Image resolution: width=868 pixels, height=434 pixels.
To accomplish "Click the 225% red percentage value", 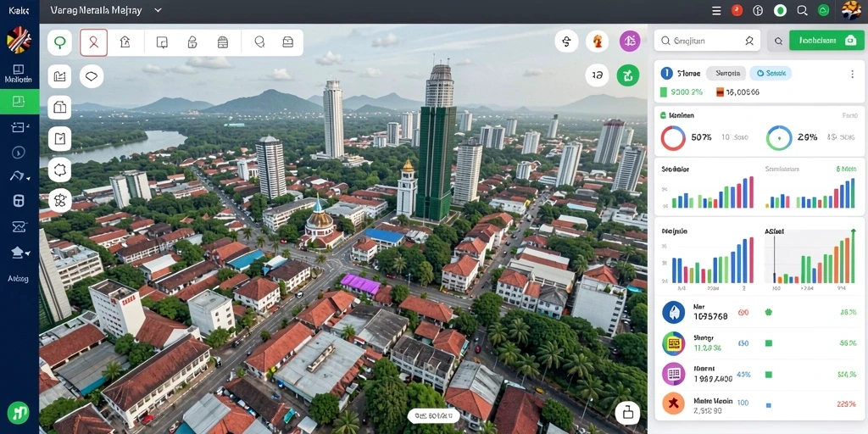I will coord(847,404).
